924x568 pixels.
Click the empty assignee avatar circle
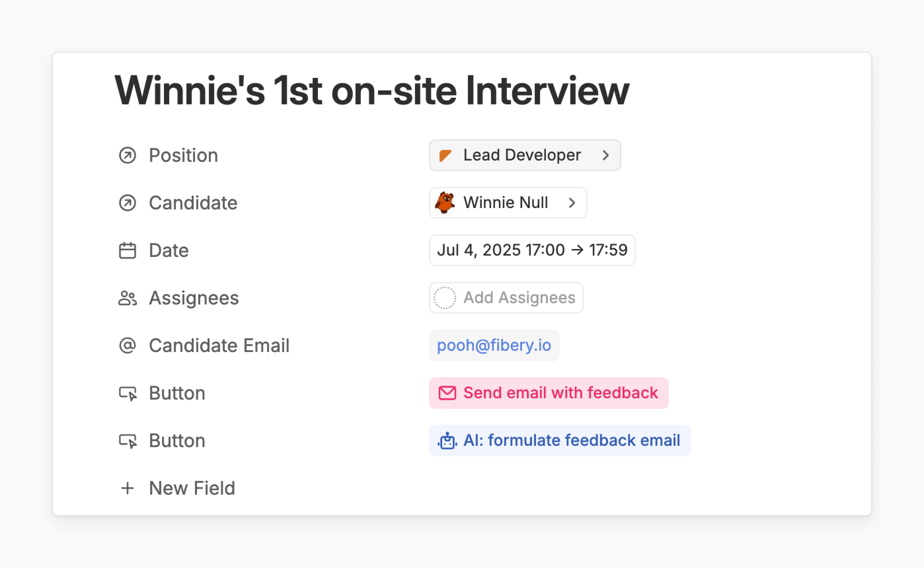[x=445, y=298]
